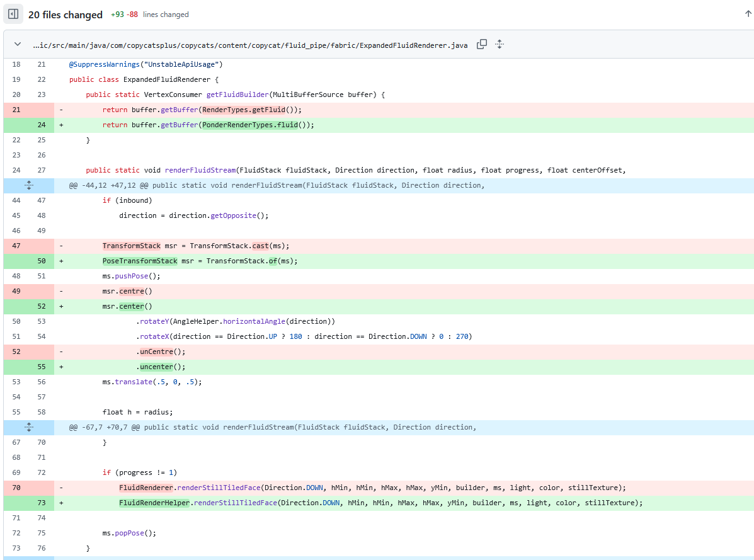This screenshot has width=754, height=560.
Task: Click the added FluidRenderHelper.renderStillTiledFace line
Action: tap(380, 503)
